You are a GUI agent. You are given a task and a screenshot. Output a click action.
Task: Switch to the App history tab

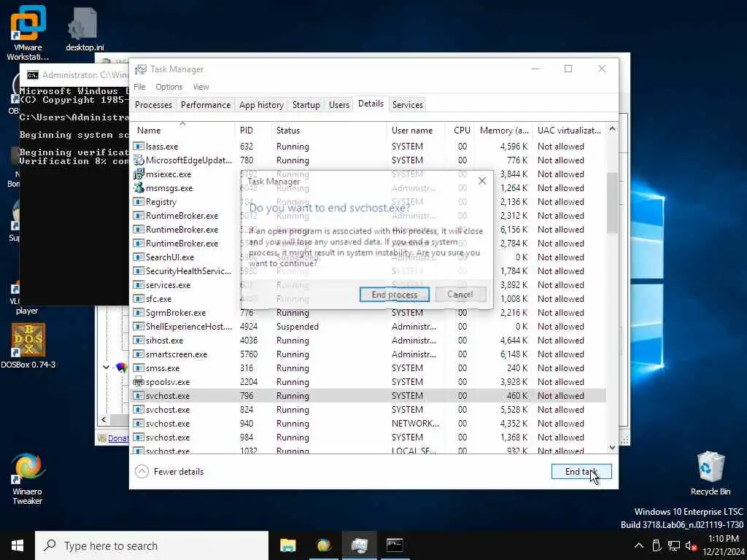point(261,105)
